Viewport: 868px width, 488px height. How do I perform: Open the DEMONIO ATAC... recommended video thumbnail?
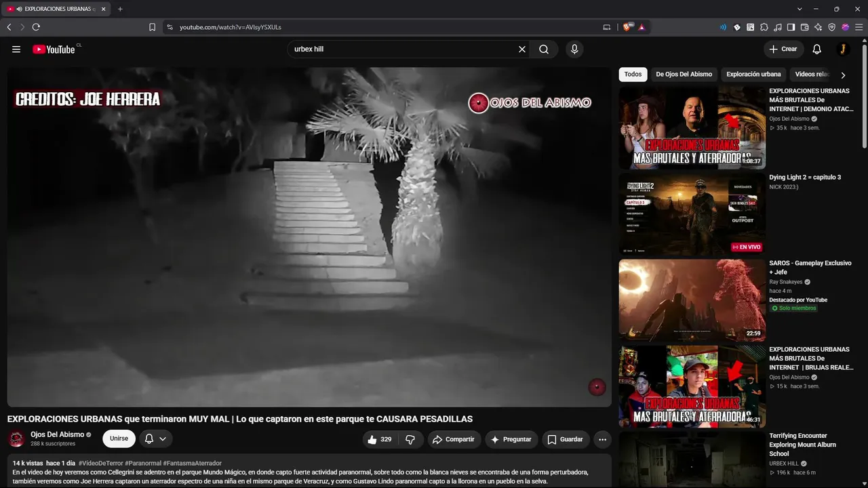pos(692,127)
